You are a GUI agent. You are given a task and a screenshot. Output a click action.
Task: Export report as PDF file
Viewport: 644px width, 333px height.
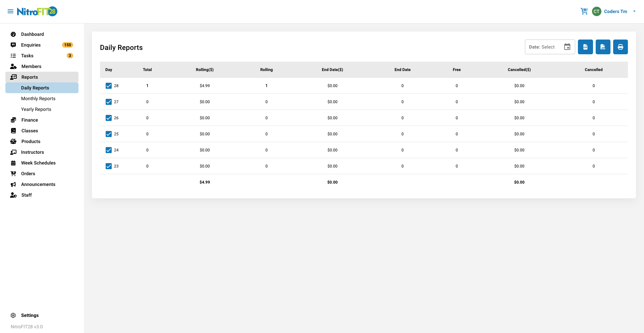(x=603, y=47)
